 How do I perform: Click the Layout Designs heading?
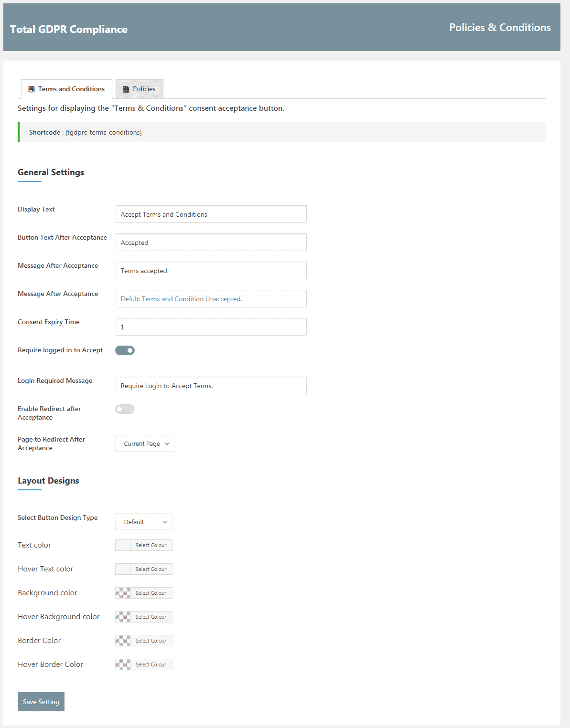(48, 481)
